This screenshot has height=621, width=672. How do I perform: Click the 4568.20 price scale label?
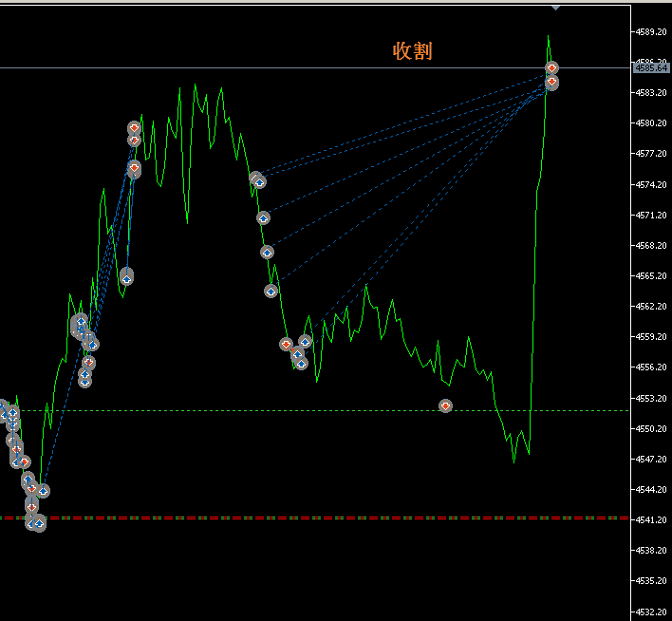[651, 246]
